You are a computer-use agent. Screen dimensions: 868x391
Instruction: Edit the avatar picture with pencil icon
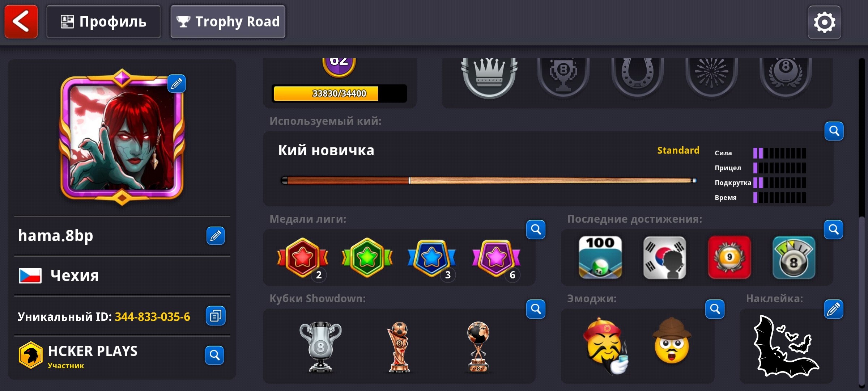[x=176, y=84]
